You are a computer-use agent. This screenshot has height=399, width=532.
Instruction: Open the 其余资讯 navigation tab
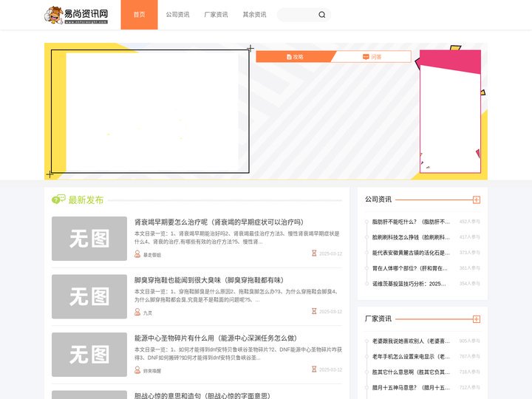(254, 15)
